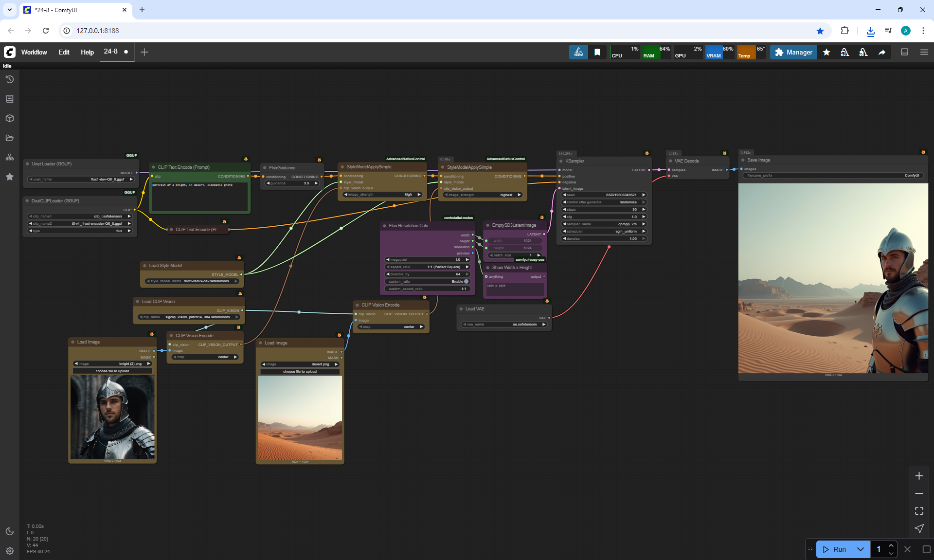
Task: Collapse the KSampler node using its dot
Action: (560, 161)
